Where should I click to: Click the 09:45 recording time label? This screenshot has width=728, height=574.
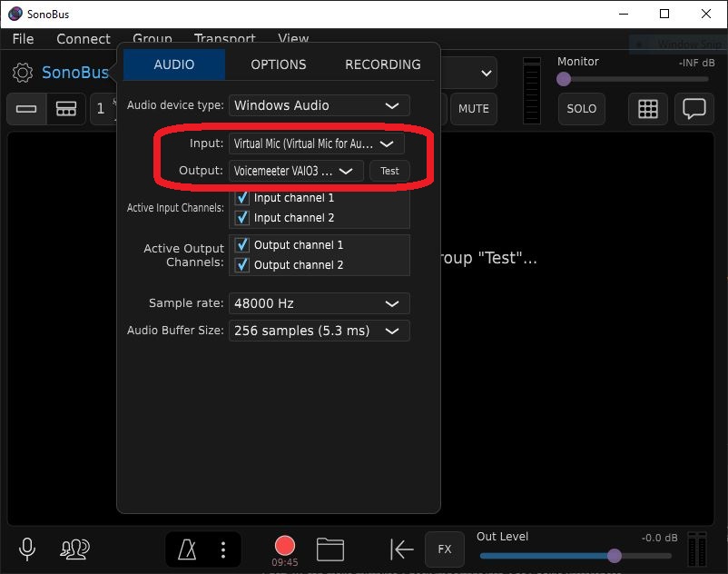[285, 563]
